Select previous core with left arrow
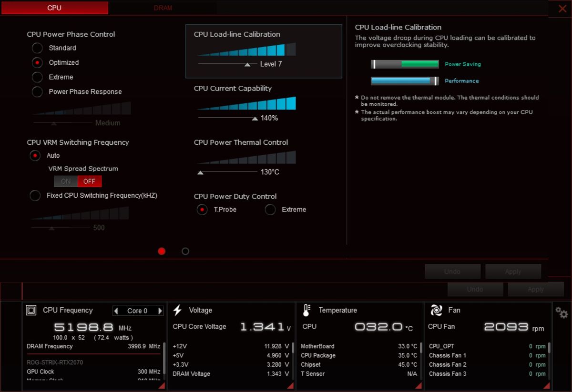The image size is (572, 392). (116, 311)
